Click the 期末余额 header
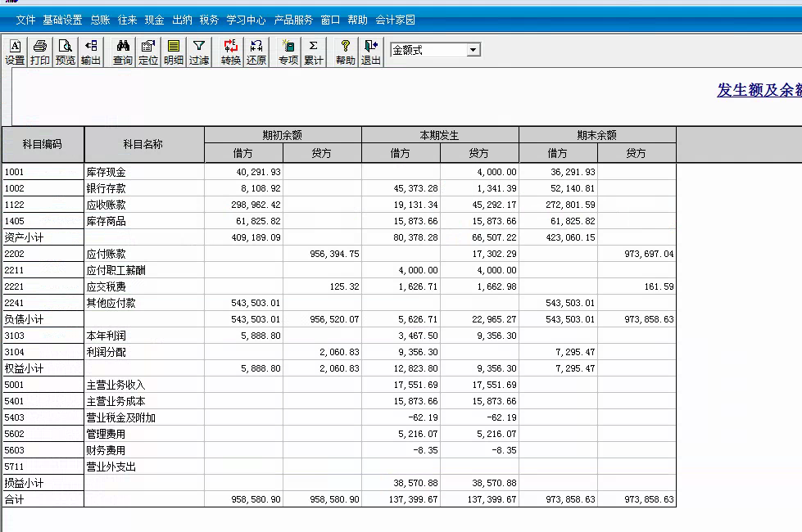The image size is (802, 532). tap(597, 135)
